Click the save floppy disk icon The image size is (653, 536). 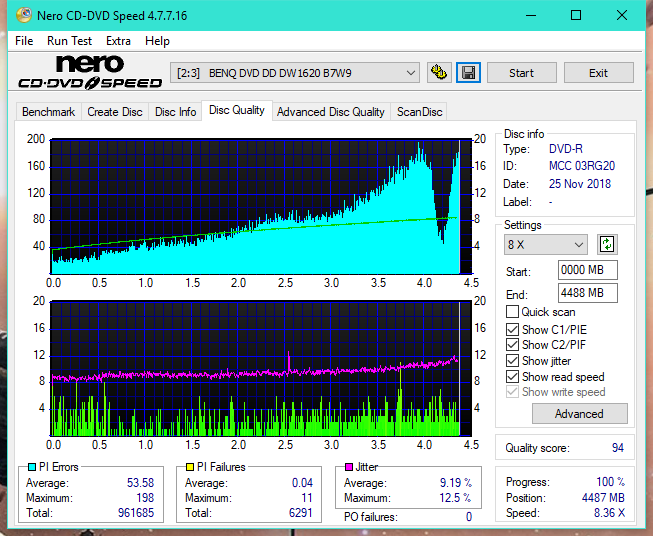[x=469, y=73]
